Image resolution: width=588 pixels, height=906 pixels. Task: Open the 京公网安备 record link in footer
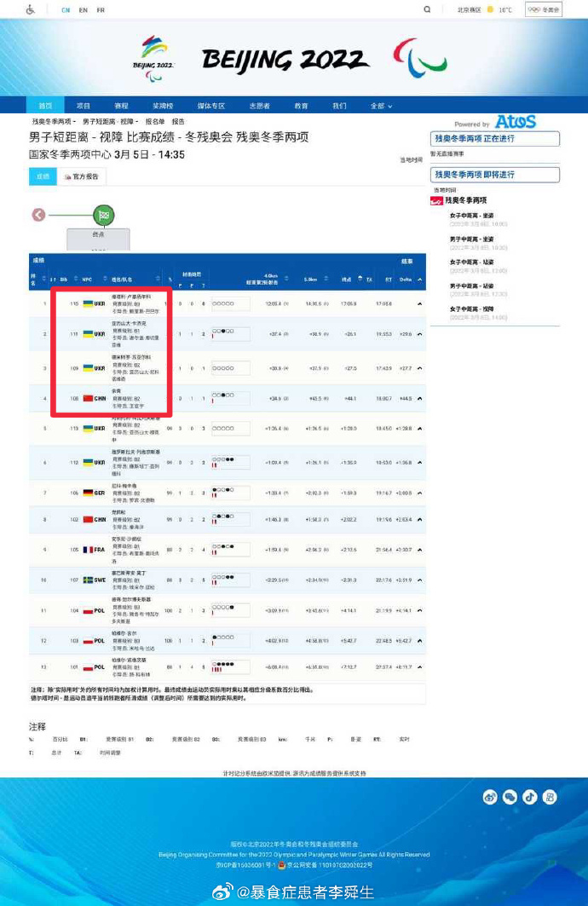(330, 865)
